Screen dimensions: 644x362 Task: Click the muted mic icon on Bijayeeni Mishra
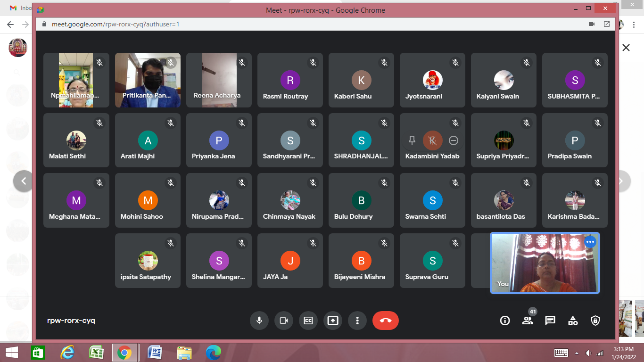(384, 243)
